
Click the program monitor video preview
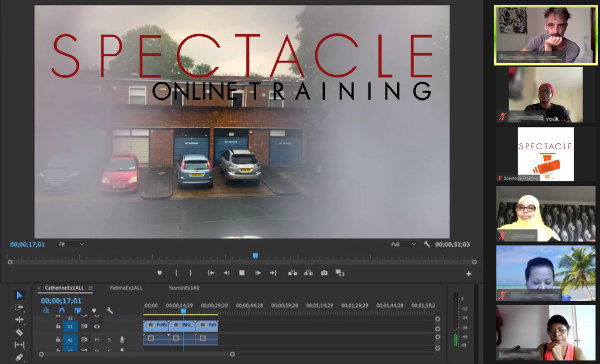coord(242,121)
